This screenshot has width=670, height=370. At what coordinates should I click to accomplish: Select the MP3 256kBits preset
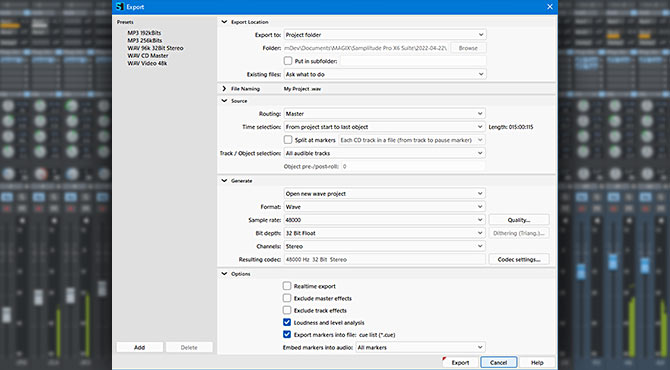tap(144, 41)
